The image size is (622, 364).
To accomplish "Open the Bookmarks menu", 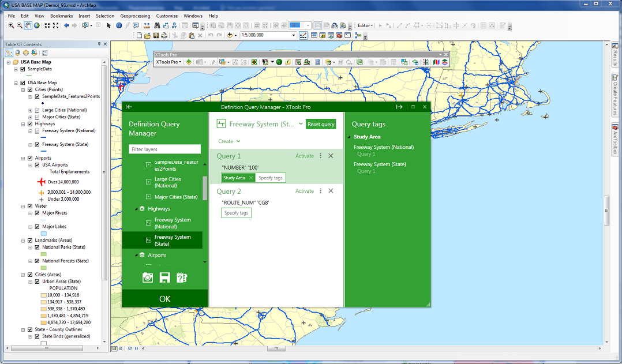I will (x=62, y=16).
